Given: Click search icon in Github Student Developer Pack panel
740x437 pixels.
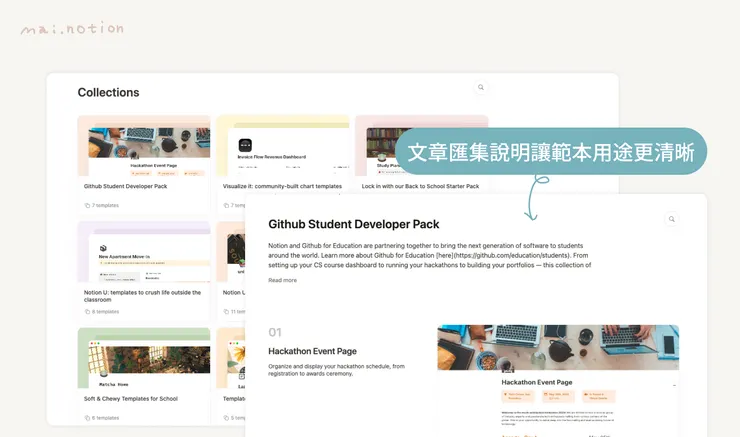Looking at the screenshot, I should pos(672,219).
